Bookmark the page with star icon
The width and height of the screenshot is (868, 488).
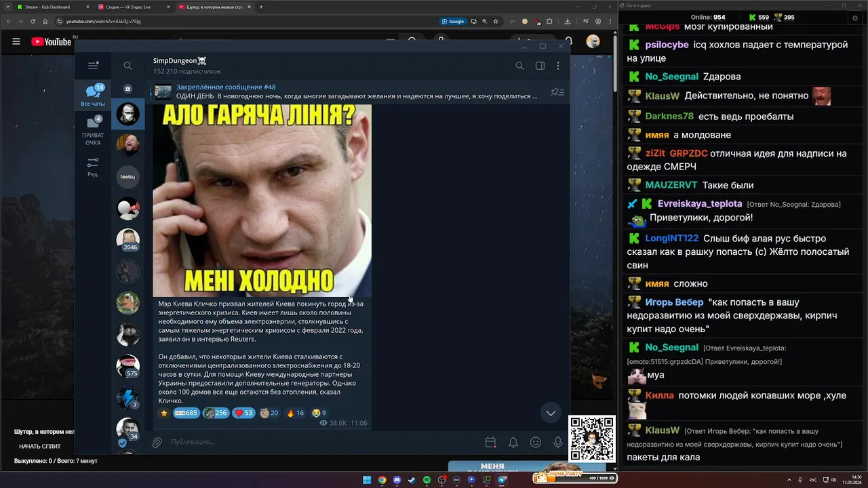[496, 21]
